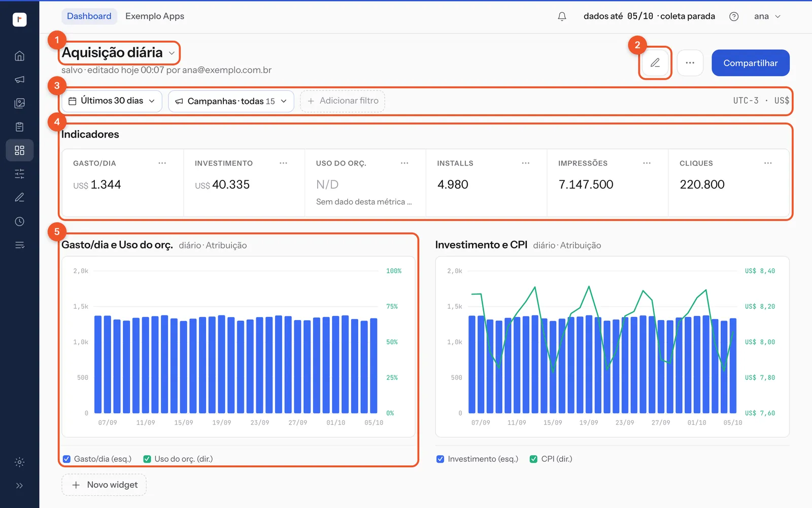Click the UTC-3 timezone label
This screenshot has height=508, width=812.
click(x=746, y=101)
